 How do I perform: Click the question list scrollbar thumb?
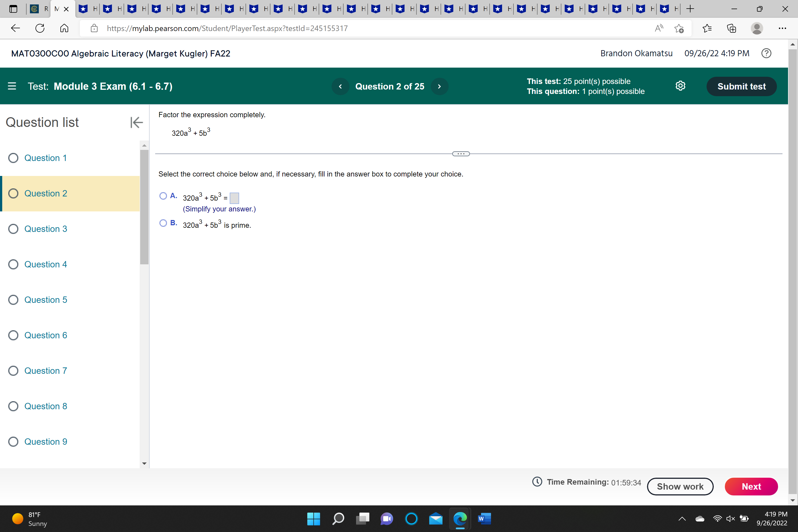click(x=144, y=207)
